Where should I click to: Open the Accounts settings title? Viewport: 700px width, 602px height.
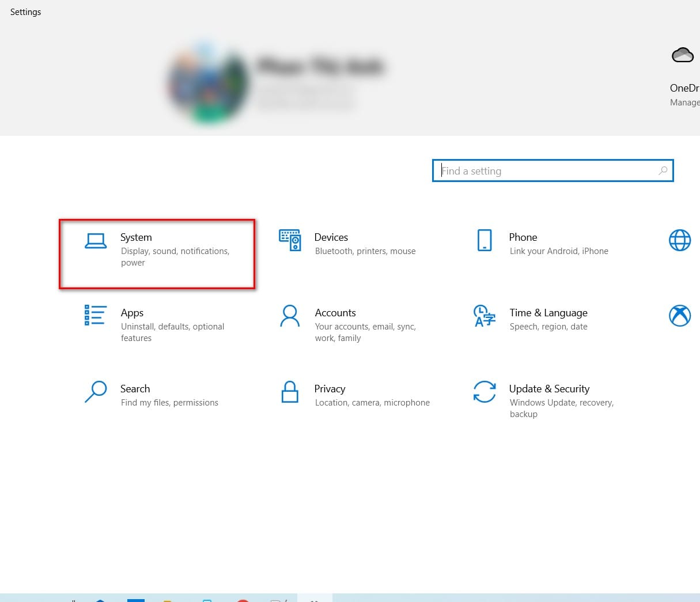coord(335,313)
